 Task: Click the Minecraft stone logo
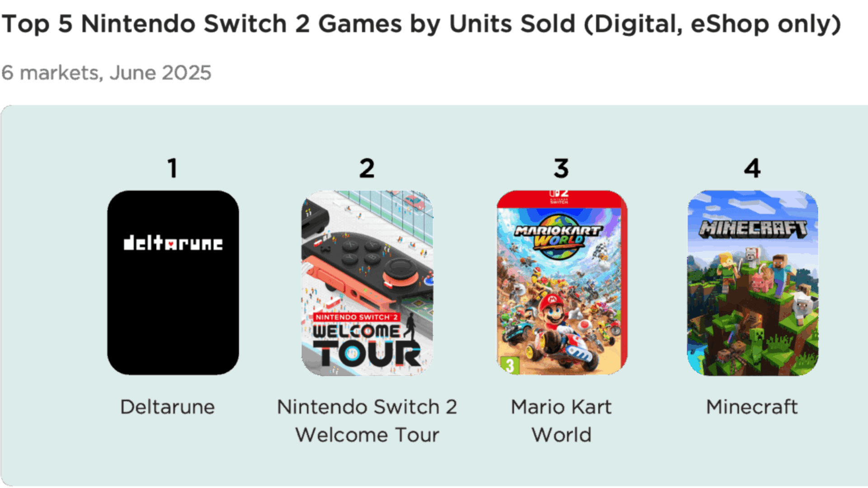click(x=753, y=229)
